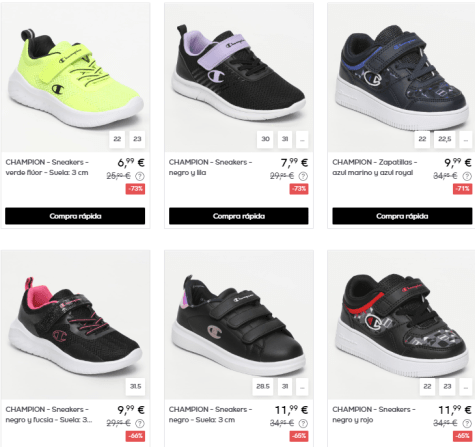The image size is (475, 447).
Task: Expand more sizes on azul marino zapatillas
Action: (465, 139)
